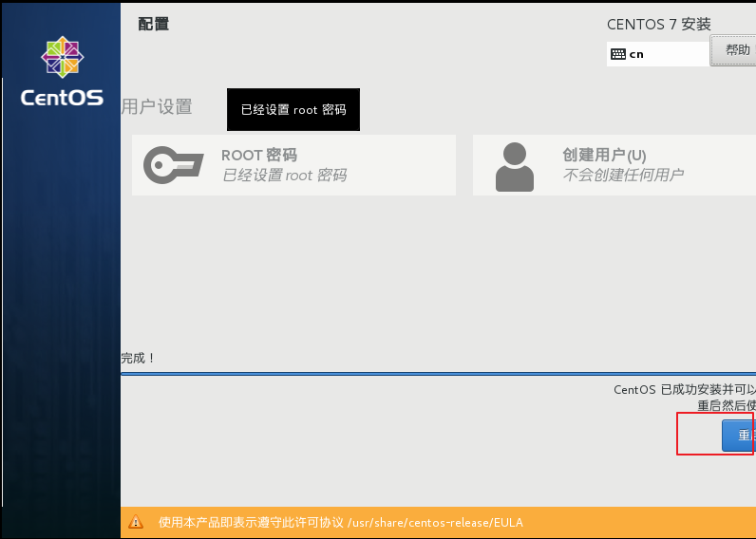Image resolution: width=756 pixels, height=539 pixels.
Task: Click the EULA license path text
Action: tap(435, 522)
